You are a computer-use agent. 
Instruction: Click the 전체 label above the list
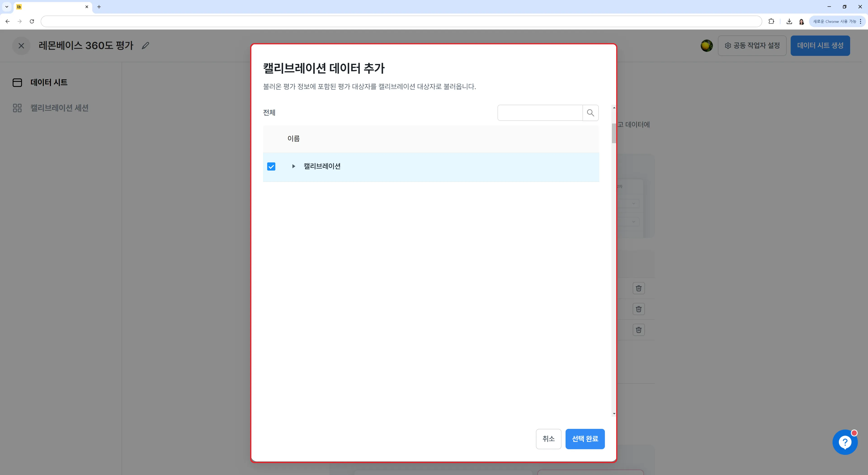tap(269, 113)
